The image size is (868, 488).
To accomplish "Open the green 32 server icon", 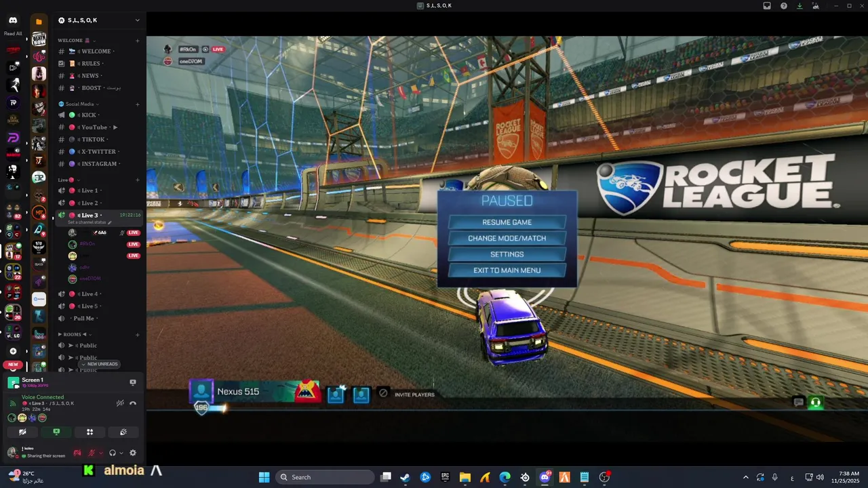I will coord(39,178).
